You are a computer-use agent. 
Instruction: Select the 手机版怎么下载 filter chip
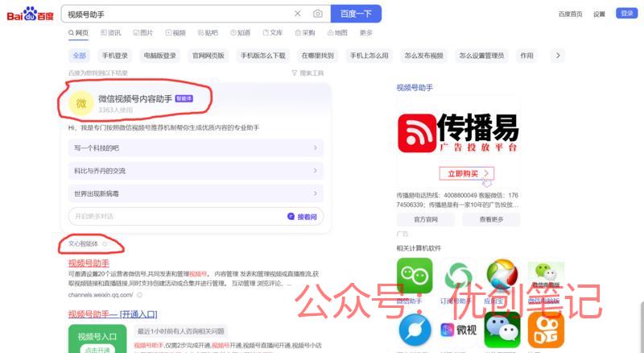tap(263, 56)
